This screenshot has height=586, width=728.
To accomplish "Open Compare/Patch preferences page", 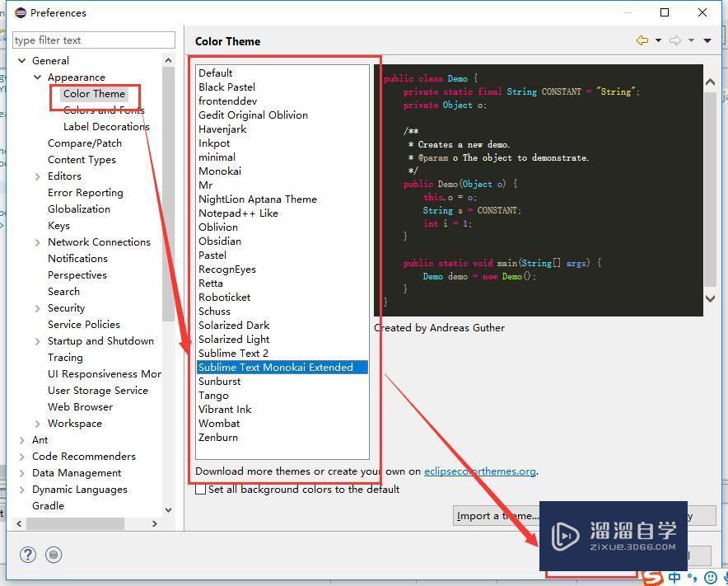I will [85, 143].
